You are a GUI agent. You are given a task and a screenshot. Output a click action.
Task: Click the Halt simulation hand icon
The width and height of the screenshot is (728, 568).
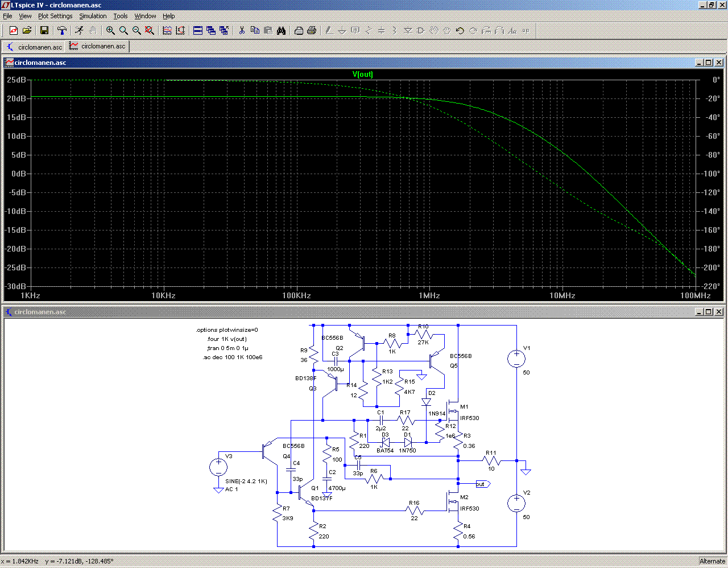coord(92,31)
